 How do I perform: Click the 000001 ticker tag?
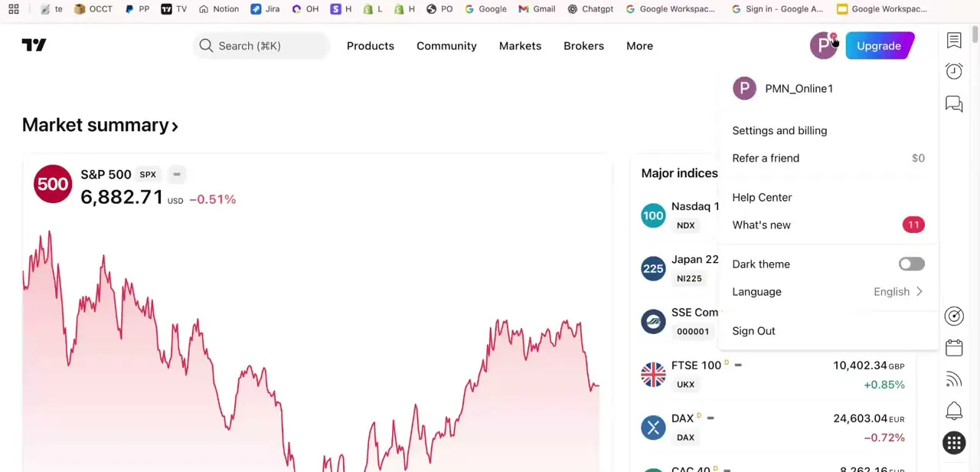pyautogui.click(x=693, y=331)
